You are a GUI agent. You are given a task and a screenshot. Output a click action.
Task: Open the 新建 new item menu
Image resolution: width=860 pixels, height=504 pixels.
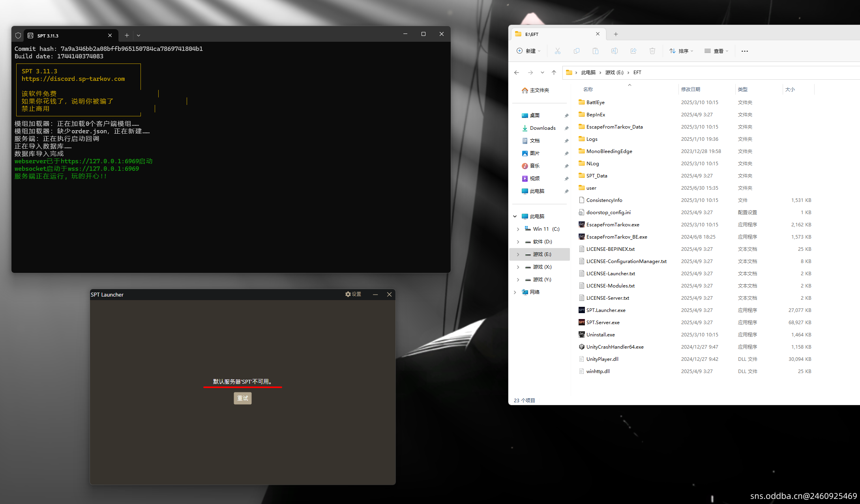click(x=528, y=51)
